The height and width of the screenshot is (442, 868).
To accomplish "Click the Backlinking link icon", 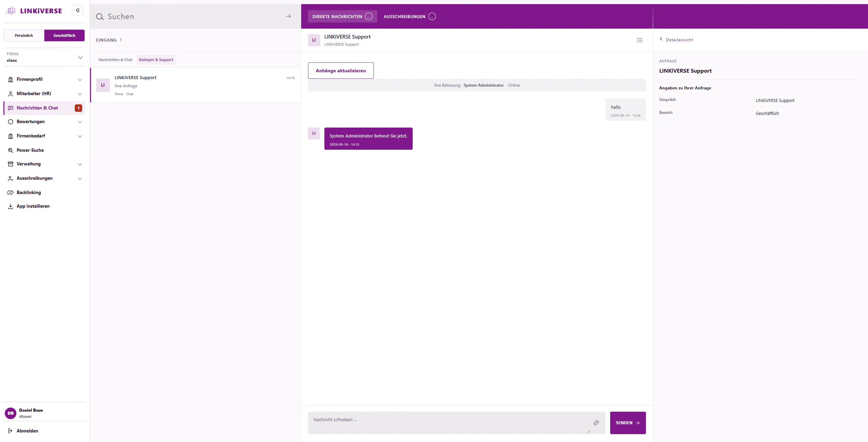I will pyautogui.click(x=11, y=193).
